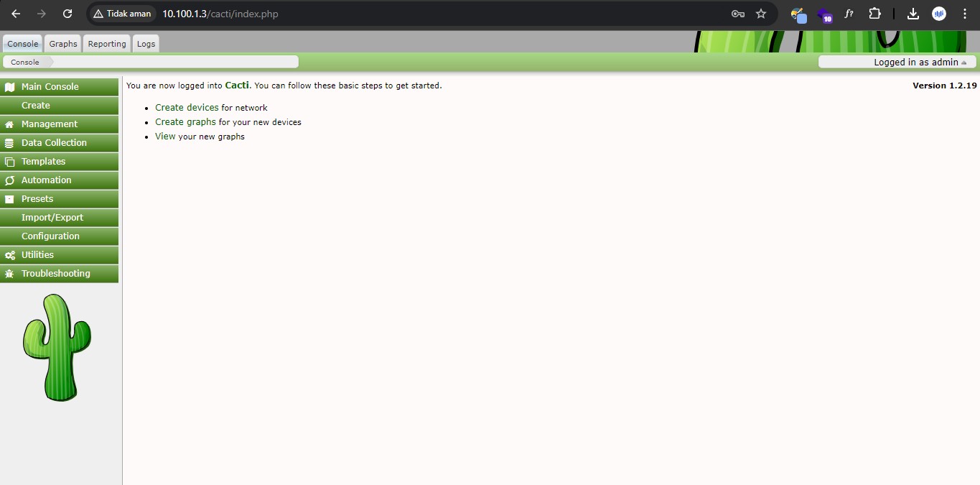Viewport: 980px width, 485px height.
Task: Open the Utilities menu section
Action: pos(59,255)
